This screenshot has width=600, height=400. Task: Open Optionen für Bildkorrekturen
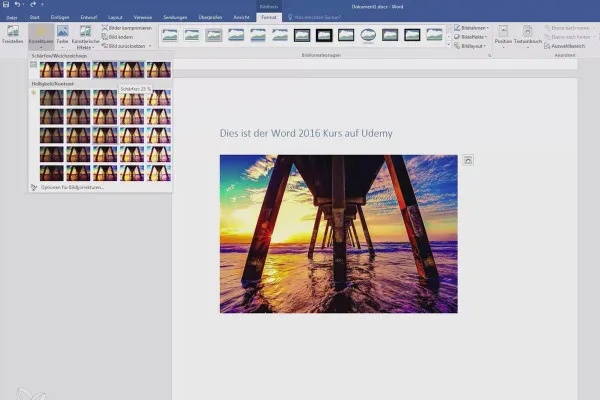point(72,187)
